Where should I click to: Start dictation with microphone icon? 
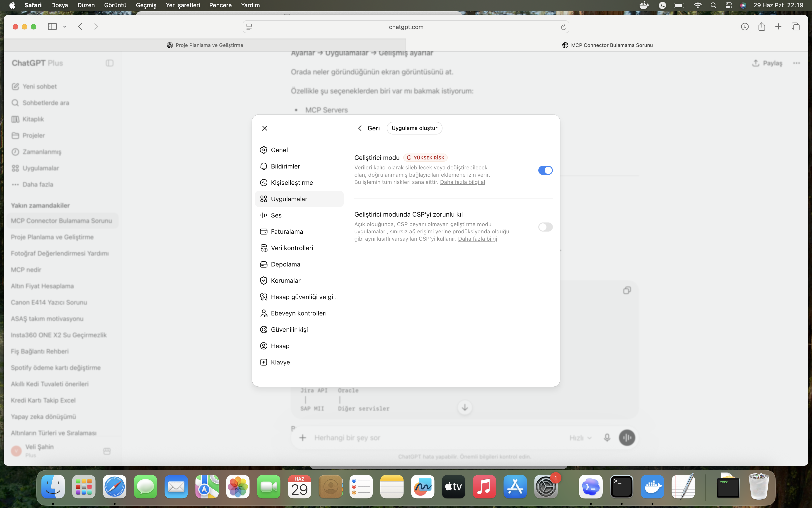pos(607,438)
